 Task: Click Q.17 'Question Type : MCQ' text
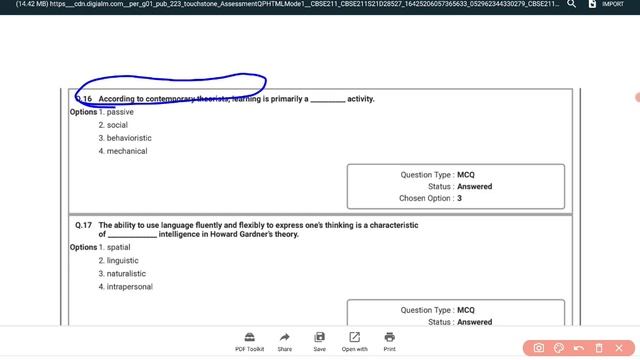coord(437,310)
